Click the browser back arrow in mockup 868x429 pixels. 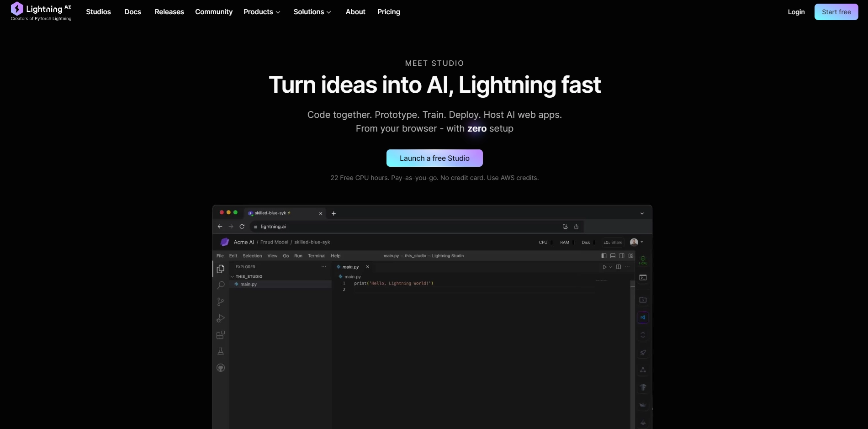click(x=220, y=227)
